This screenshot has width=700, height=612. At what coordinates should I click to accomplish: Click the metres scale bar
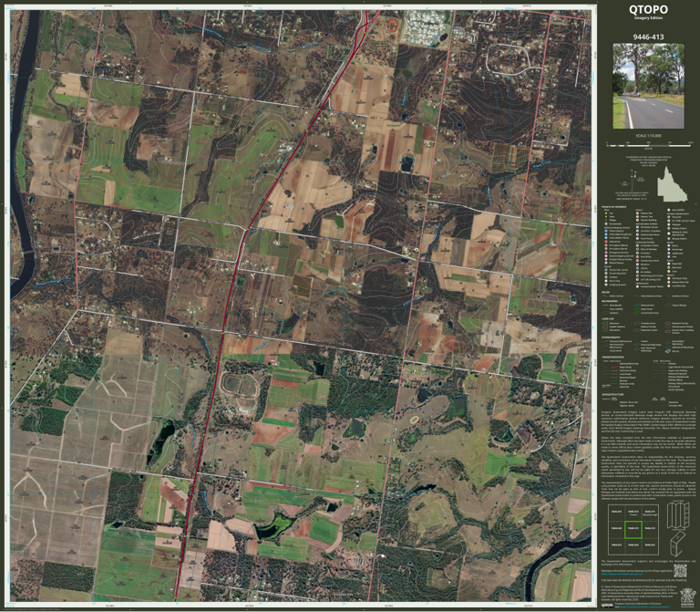click(648, 145)
